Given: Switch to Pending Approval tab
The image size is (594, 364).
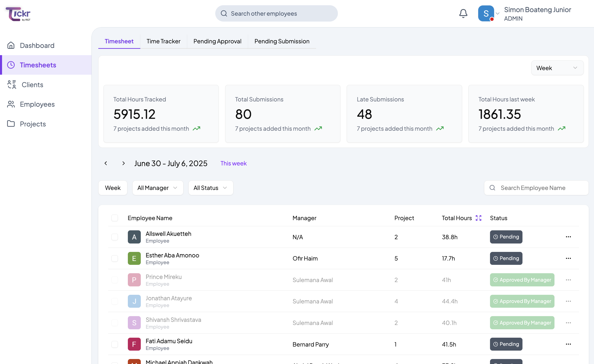Looking at the screenshot, I should [x=217, y=41].
